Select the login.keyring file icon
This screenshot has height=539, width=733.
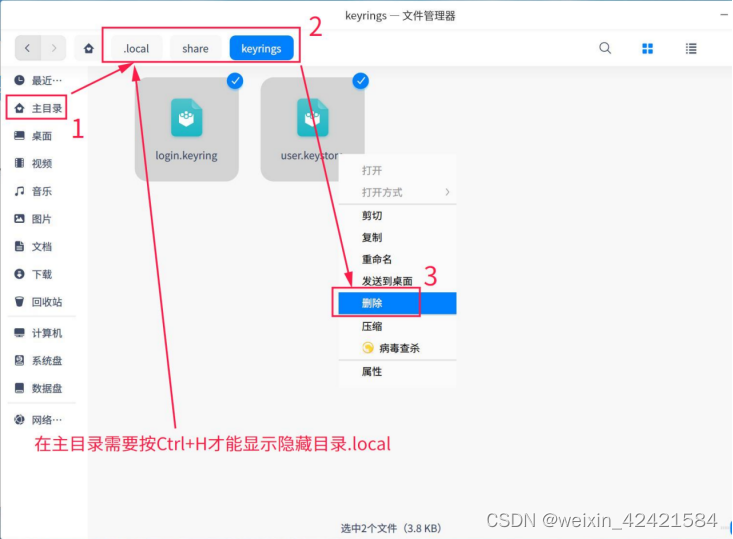point(187,118)
